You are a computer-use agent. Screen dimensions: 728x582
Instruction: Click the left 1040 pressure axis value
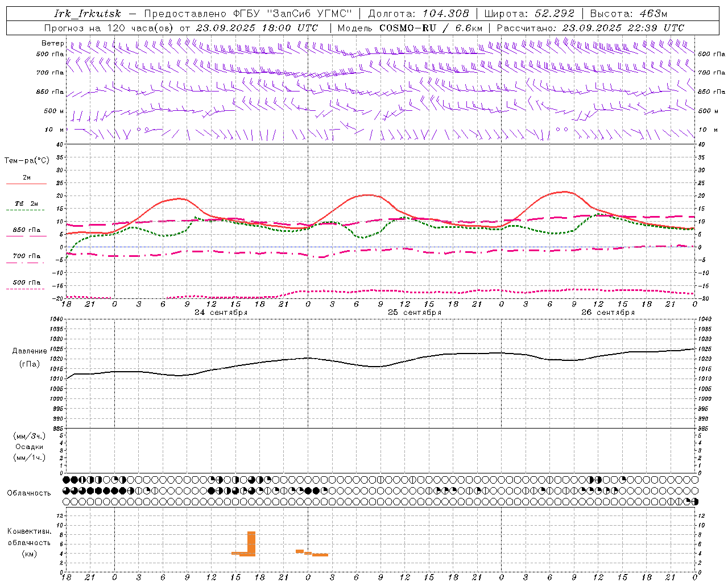[56, 319]
